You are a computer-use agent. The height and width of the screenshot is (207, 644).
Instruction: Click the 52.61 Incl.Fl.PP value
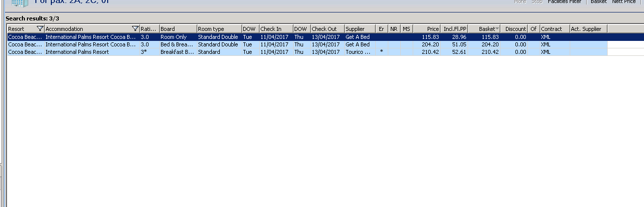459,52
